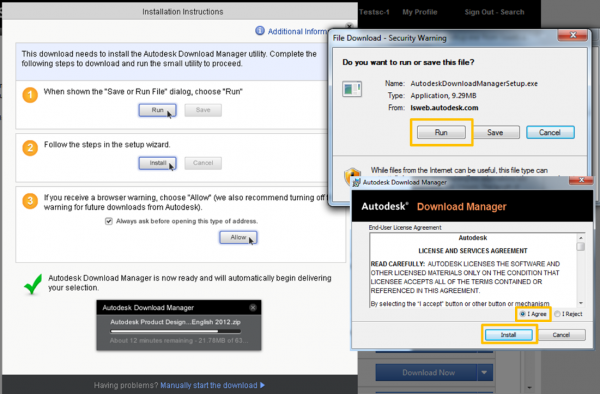The image size is (600, 394).
Task: Close the small Autodesk Download Manager progress popup
Action: pos(253,308)
